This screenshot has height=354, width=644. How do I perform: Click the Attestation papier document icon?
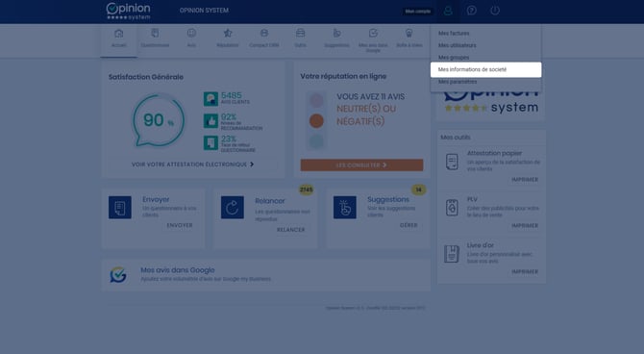click(452, 162)
